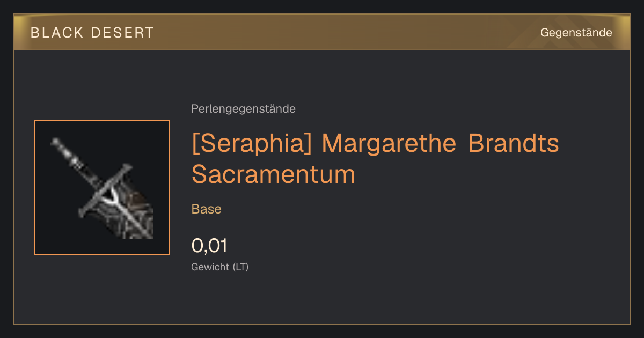Image resolution: width=644 pixels, height=338 pixels.
Task: Click the word BLACK in the header
Action: tap(57, 33)
